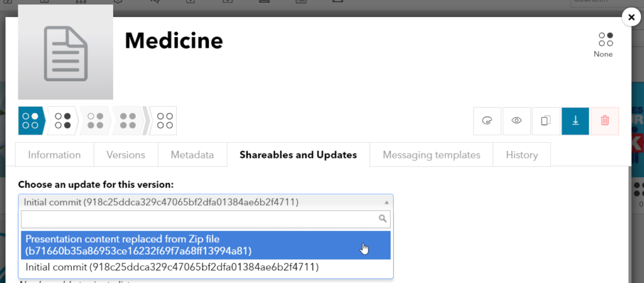The width and height of the screenshot is (644, 283).
Task: Click the palette design icon button
Action: click(487, 121)
